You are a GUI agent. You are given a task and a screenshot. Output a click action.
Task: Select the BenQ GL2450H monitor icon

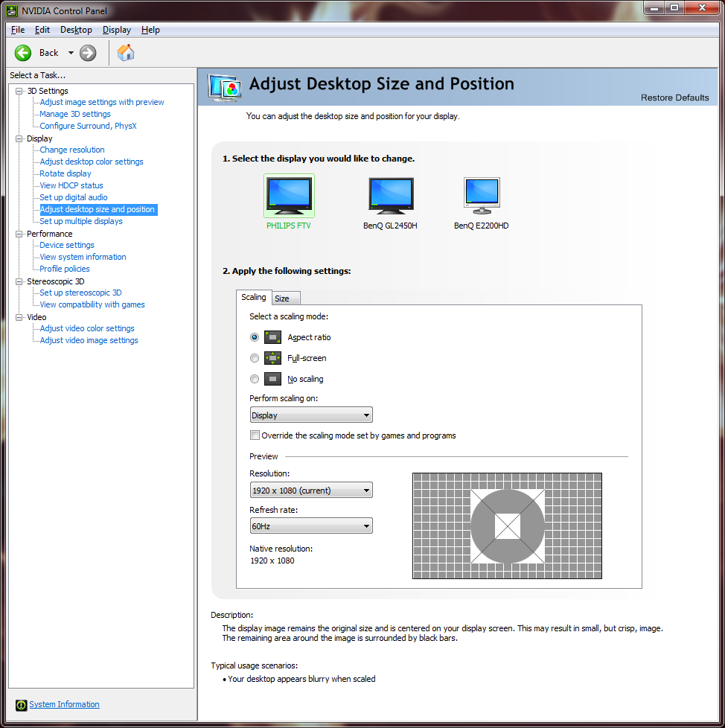(x=391, y=196)
